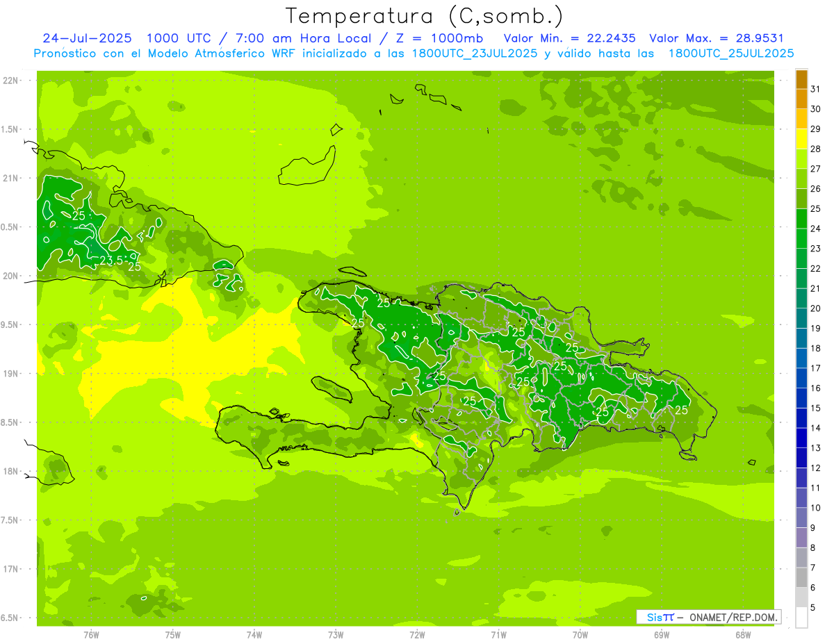Click the yellow swatch between 28 and 29
This screenshot has height=644, width=834.
(801, 139)
